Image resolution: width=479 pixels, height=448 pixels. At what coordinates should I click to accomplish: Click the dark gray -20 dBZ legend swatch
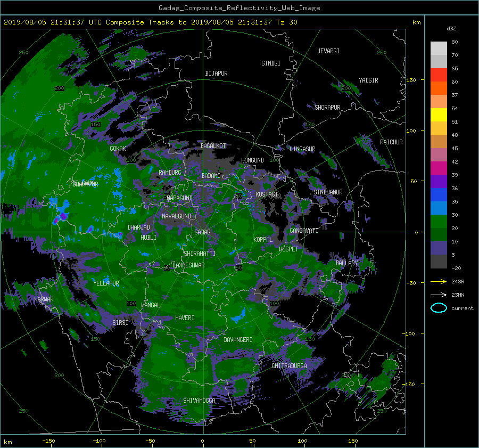point(439,262)
